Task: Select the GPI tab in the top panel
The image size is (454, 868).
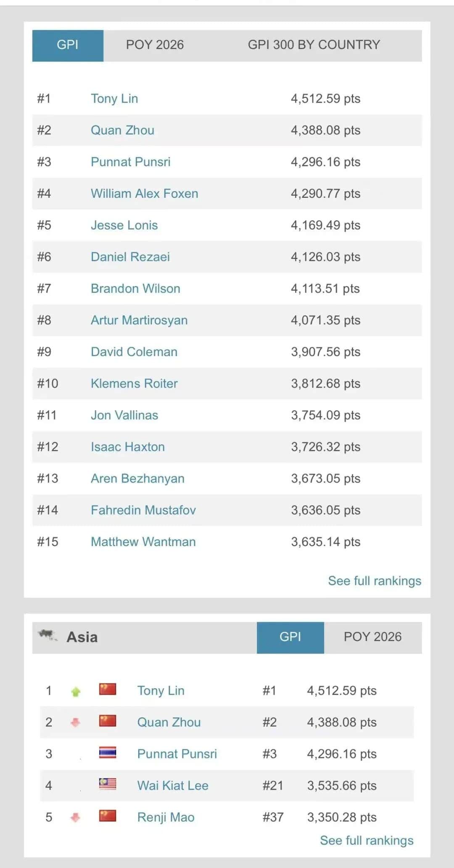Action: pos(68,45)
